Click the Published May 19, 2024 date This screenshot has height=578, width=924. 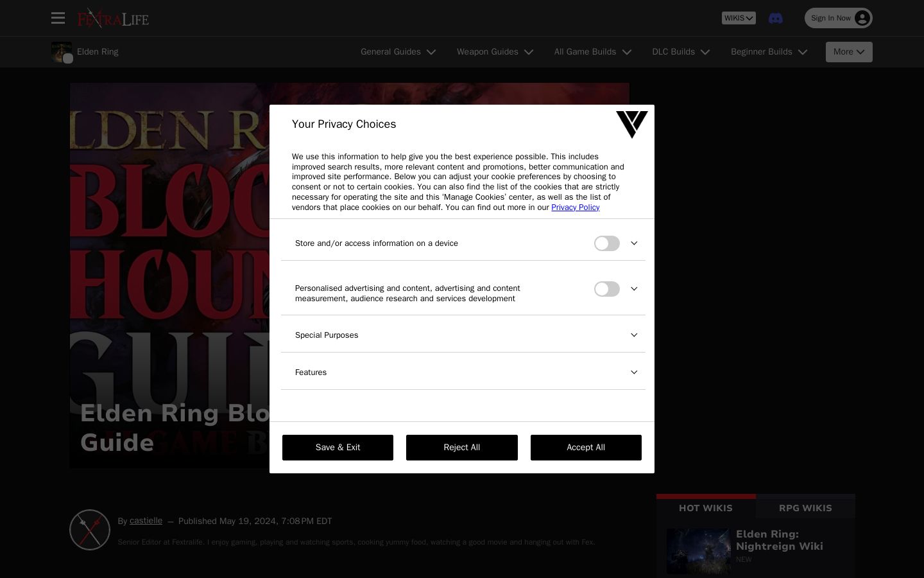pos(255,521)
